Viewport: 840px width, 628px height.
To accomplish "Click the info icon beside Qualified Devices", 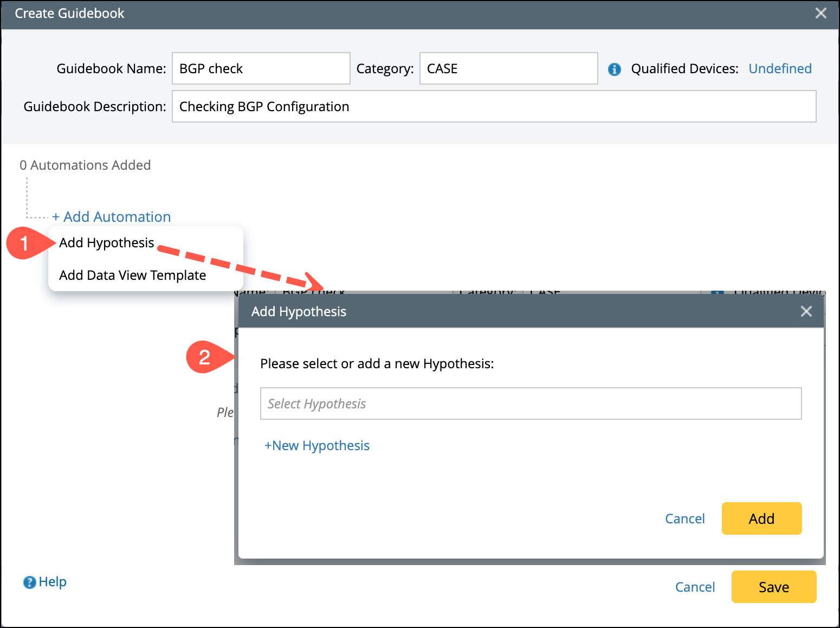I will coord(614,69).
